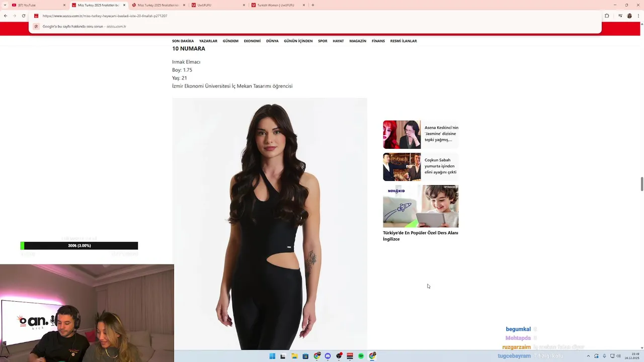Screen dimensions: 644x362
Task: Go back to the previous page
Action: tap(6, 16)
